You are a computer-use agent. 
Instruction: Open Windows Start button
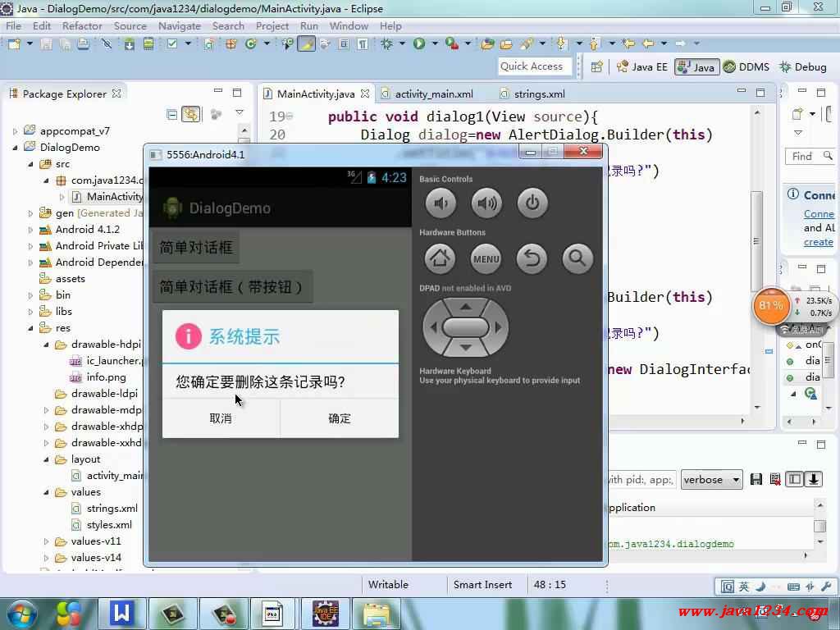(x=20, y=614)
